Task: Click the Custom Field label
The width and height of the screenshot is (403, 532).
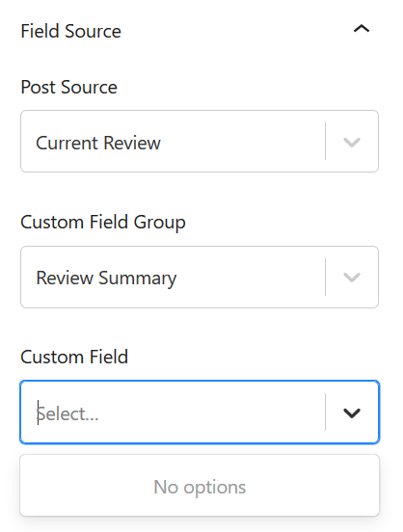Action: click(74, 357)
